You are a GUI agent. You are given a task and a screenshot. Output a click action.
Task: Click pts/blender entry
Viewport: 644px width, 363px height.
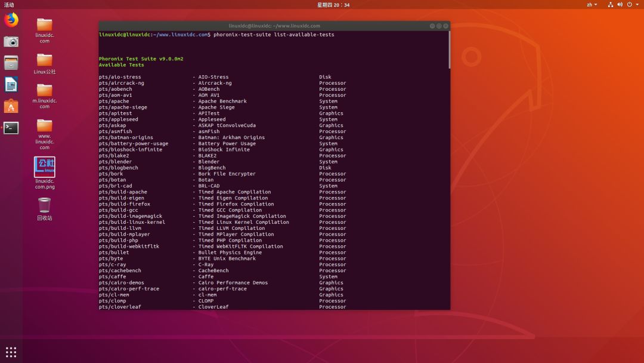[x=115, y=162]
